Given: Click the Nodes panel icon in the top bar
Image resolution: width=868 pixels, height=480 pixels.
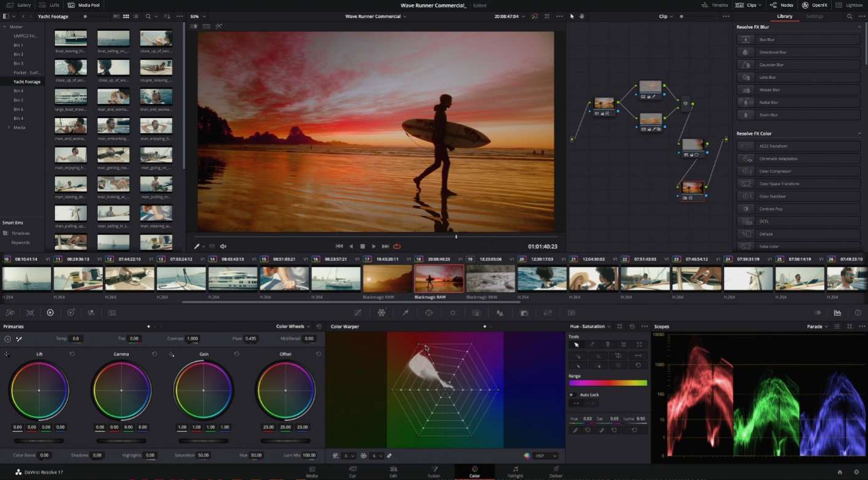Looking at the screenshot, I should pyautogui.click(x=773, y=5).
